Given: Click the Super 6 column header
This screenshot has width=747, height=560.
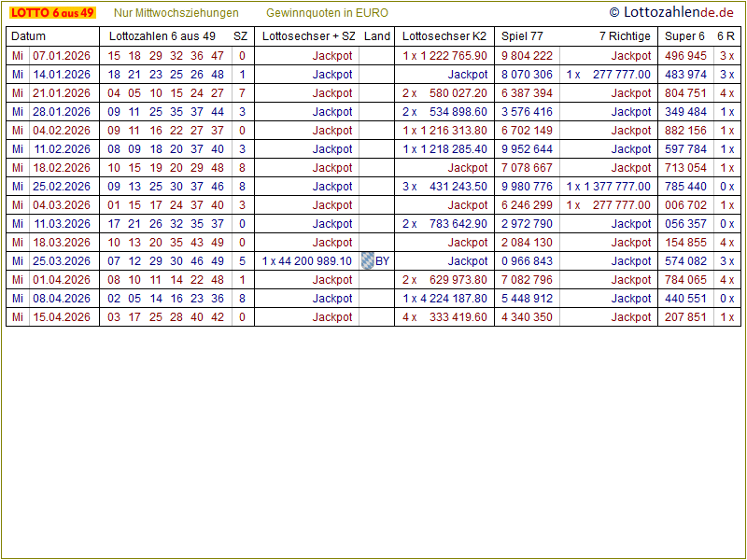Looking at the screenshot, I should coord(684,36).
